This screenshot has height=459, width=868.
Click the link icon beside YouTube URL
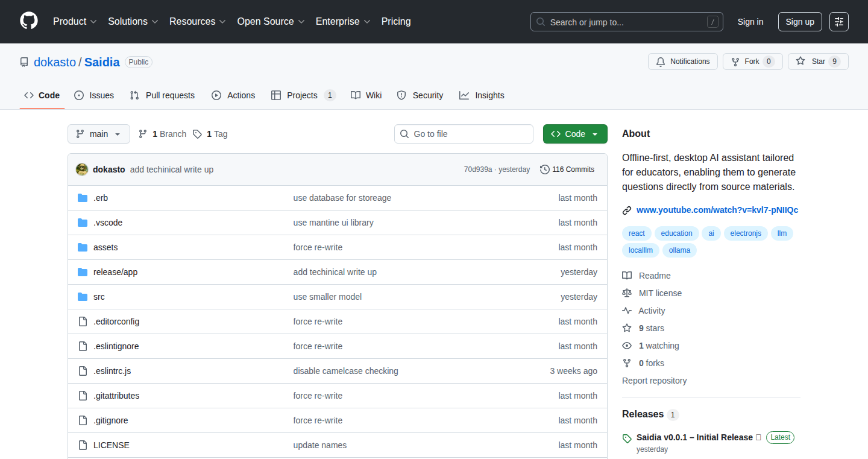[x=627, y=211]
